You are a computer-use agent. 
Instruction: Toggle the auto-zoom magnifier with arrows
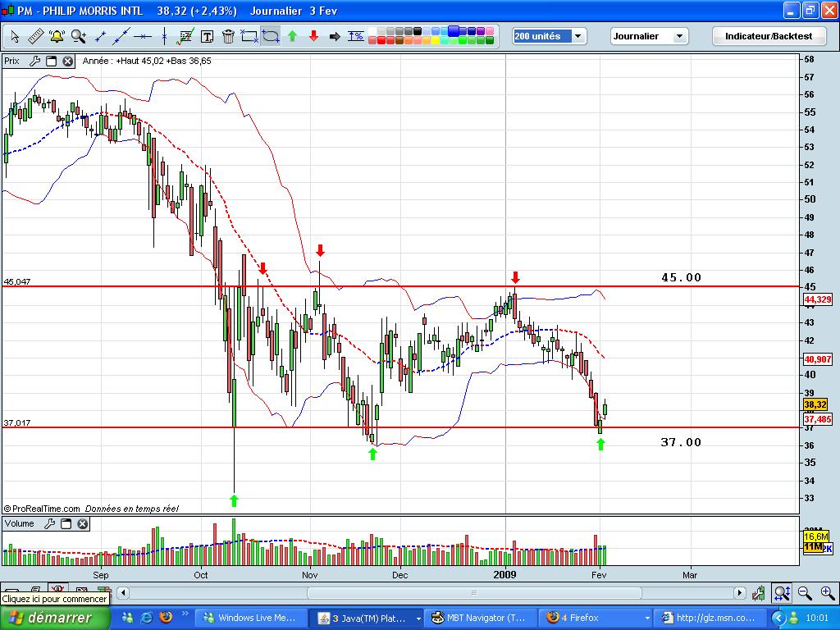point(782,592)
